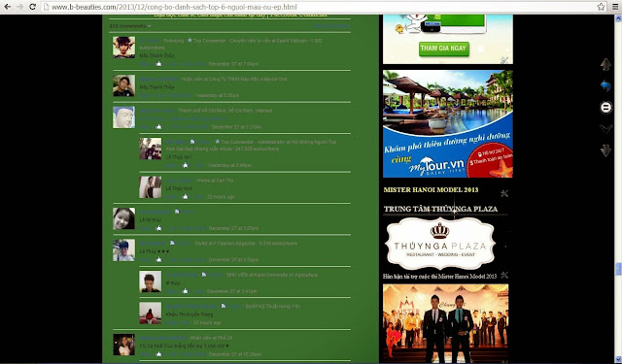The image size is (622, 364).
Task: Click thumbs-up on the 'Lê thị thủy' comment
Action: pyautogui.click(x=158, y=228)
